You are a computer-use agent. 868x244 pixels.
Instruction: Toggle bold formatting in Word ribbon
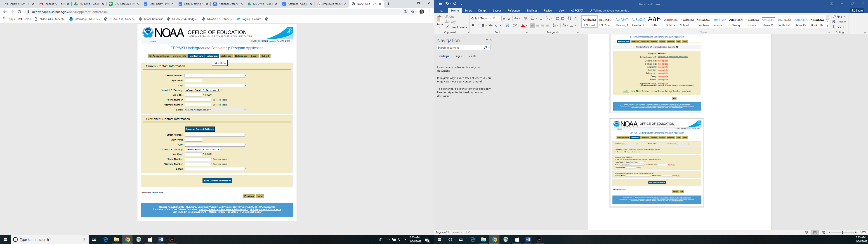tap(473, 25)
